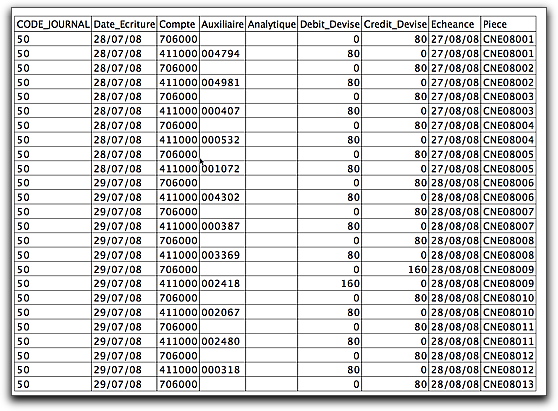This screenshot has width=558, height=411.
Task: Click the auxiliary cell 004794
Action: point(222,54)
